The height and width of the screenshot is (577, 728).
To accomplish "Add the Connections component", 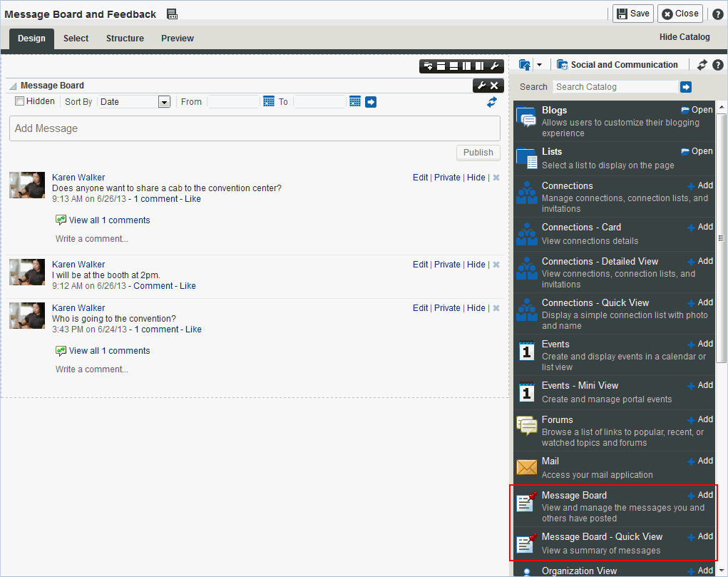I will tap(700, 185).
